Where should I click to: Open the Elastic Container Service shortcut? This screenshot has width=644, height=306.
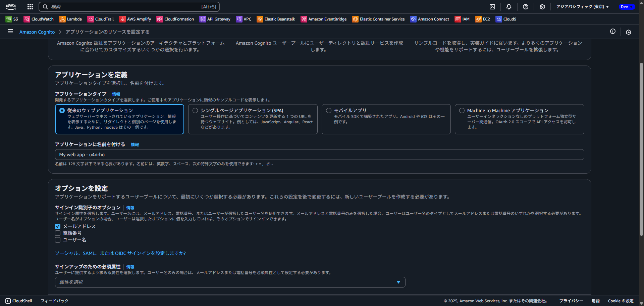(378, 19)
